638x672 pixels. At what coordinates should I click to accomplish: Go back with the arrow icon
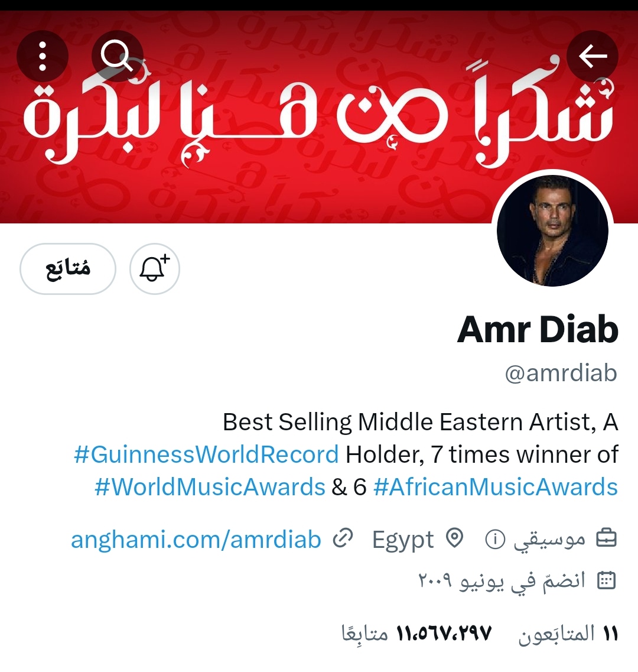point(593,56)
